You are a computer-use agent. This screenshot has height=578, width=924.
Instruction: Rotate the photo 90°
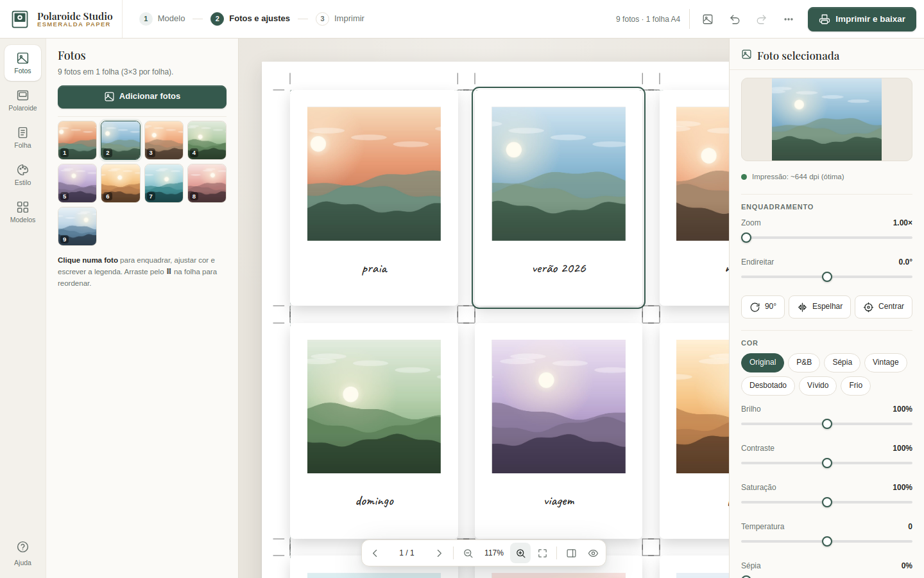point(763,307)
